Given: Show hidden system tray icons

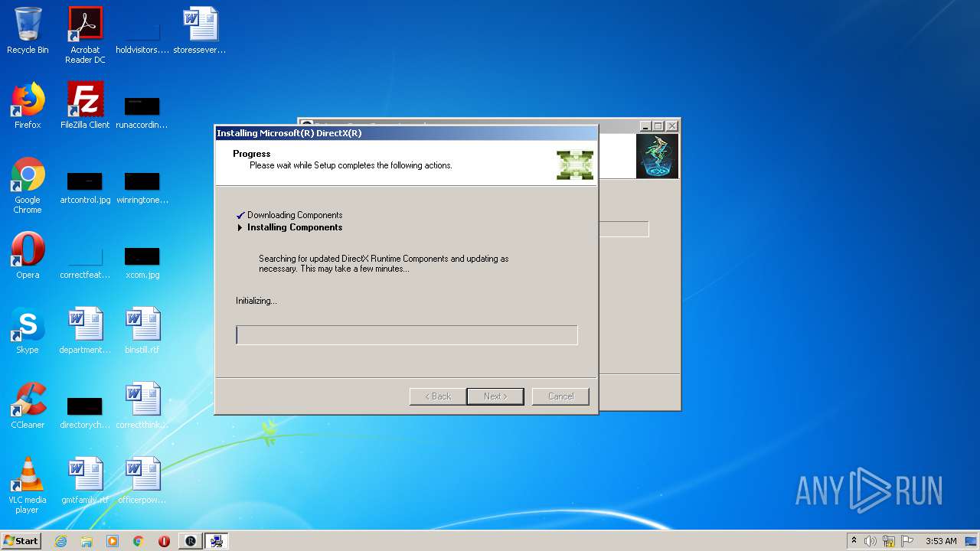Looking at the screenshot, I should pyautogui.click(x=854, y=541).
